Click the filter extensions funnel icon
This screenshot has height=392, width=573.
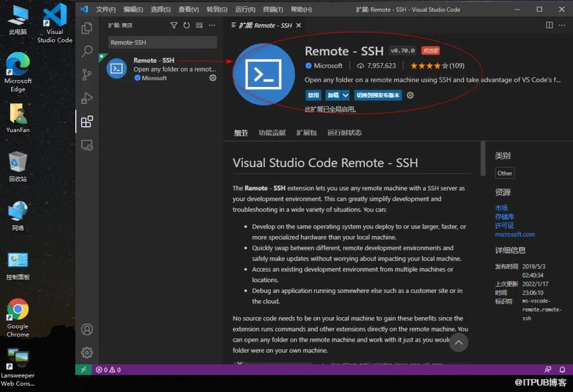point(174,25)
